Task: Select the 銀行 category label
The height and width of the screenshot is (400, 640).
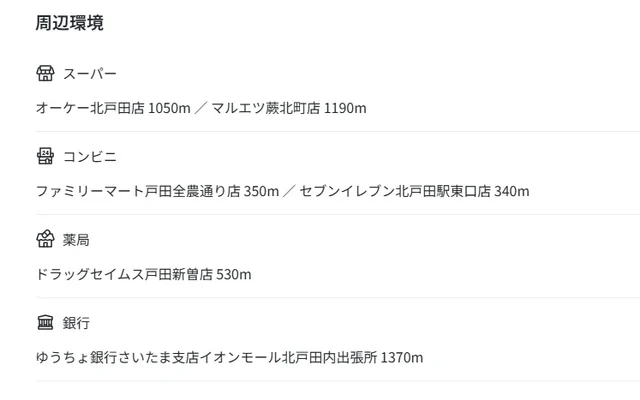Action: coord(77,323)
